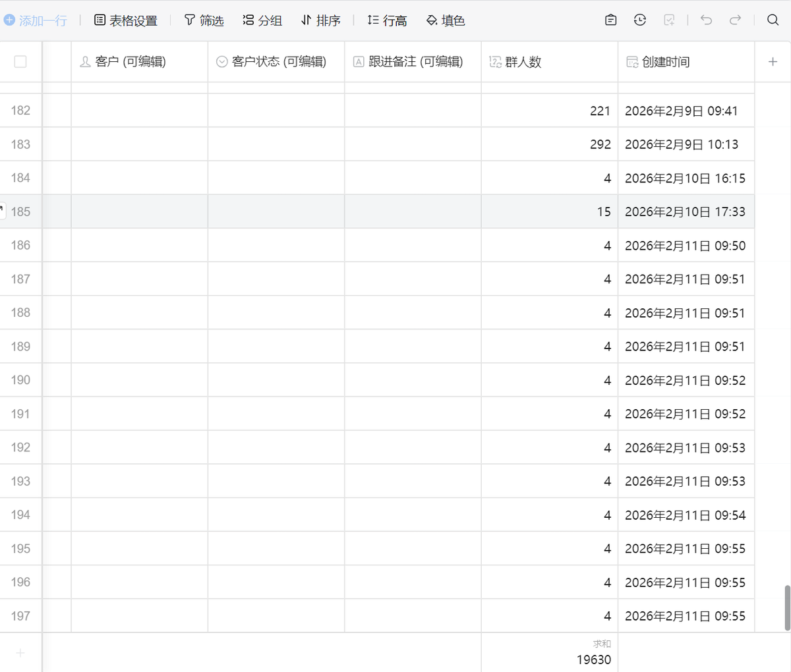Click the 创建时间 column header

click(x=686, y=62)
